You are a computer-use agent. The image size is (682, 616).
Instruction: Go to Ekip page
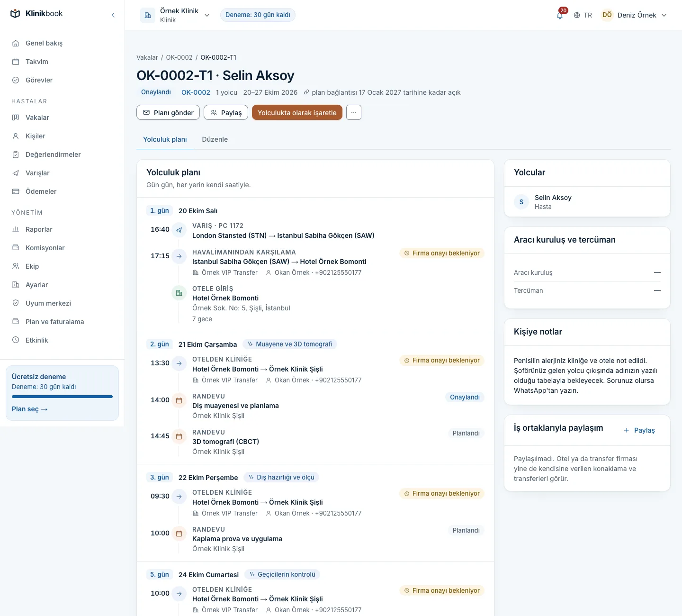point(62,266)
